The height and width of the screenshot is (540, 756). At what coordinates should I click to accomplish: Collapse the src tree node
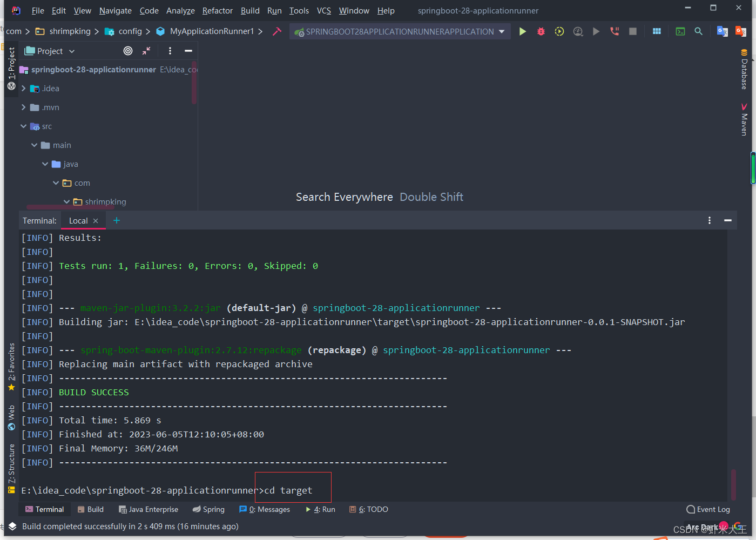[24, 126]
